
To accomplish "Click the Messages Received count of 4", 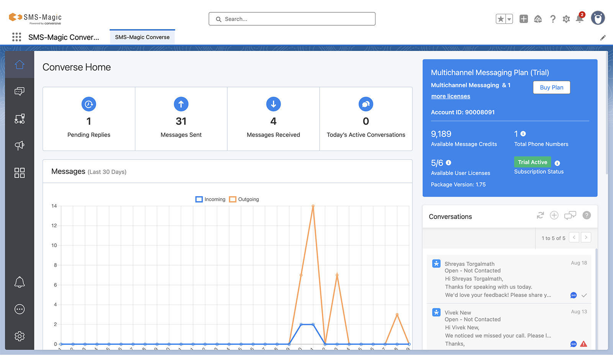I will 274,121.
